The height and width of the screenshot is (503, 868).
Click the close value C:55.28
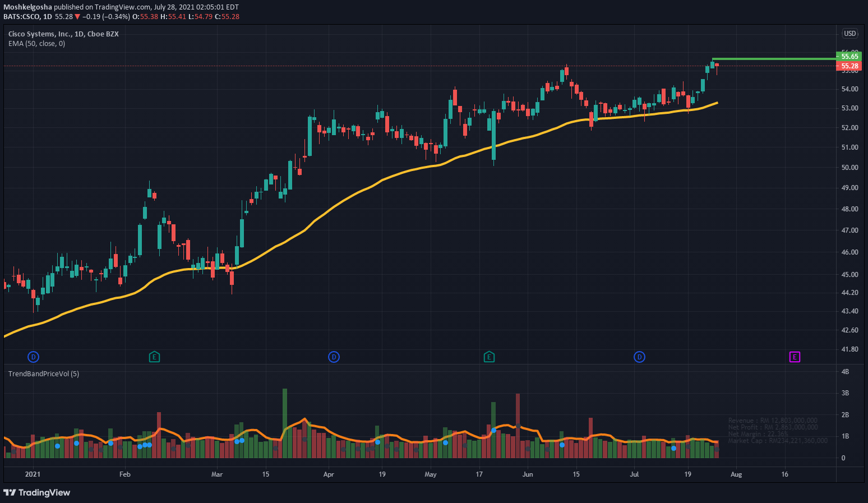point(227,17)
